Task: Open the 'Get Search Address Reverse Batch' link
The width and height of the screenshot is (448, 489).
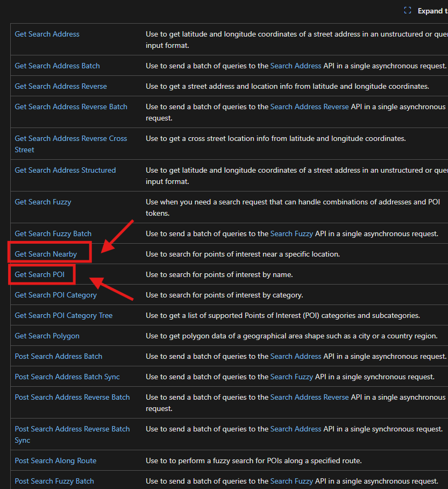Action: coord(71,107)
